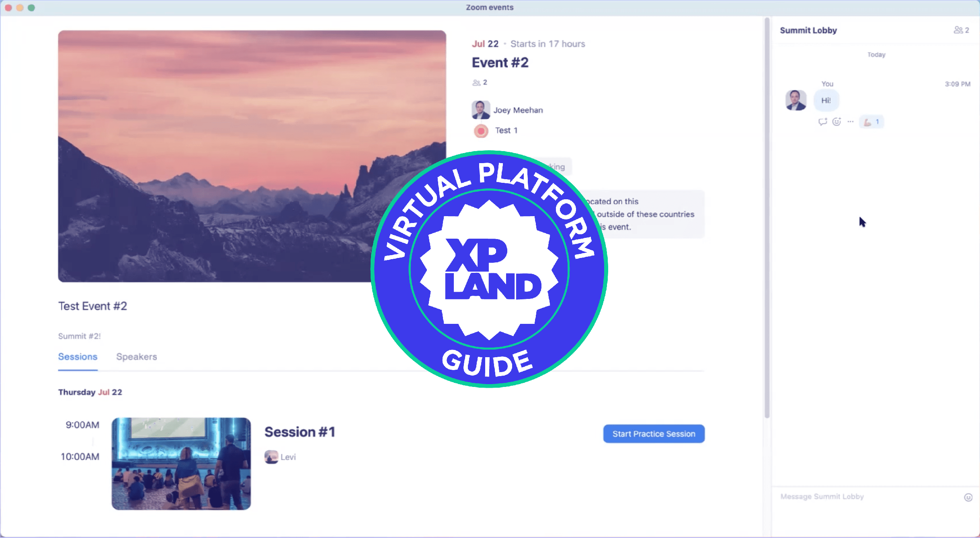
Task: Click Session #1 thumbnail image
Action: [181, 464]
